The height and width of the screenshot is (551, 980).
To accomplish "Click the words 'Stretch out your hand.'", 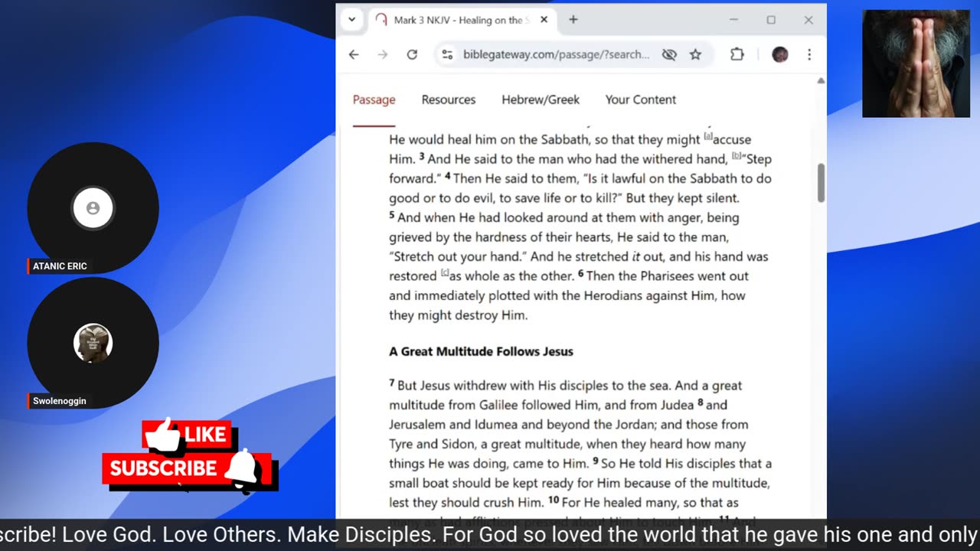I will point(458,256).
